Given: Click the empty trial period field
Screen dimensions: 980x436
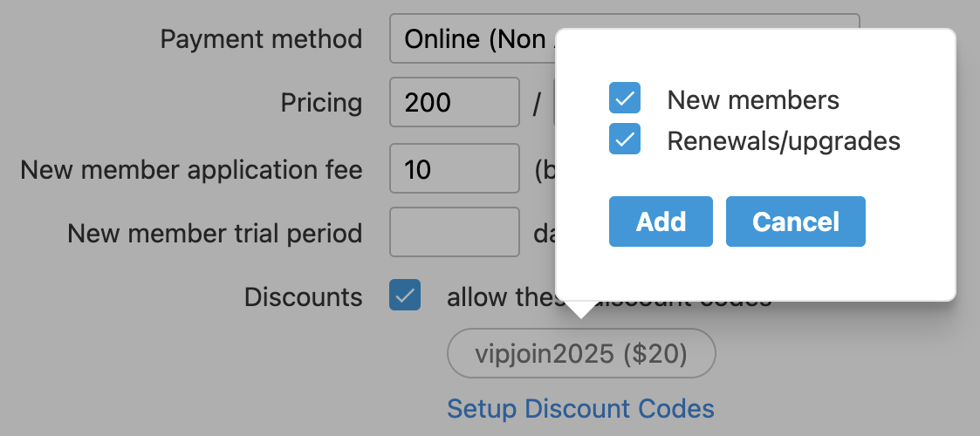Looking at the screenshot, I should [x=455, y=232].
